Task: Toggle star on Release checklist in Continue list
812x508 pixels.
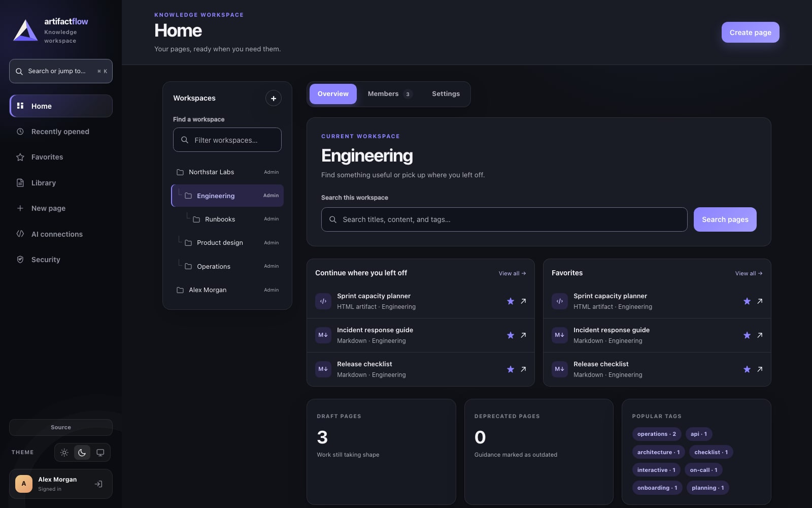Action: tap(511, 369)
